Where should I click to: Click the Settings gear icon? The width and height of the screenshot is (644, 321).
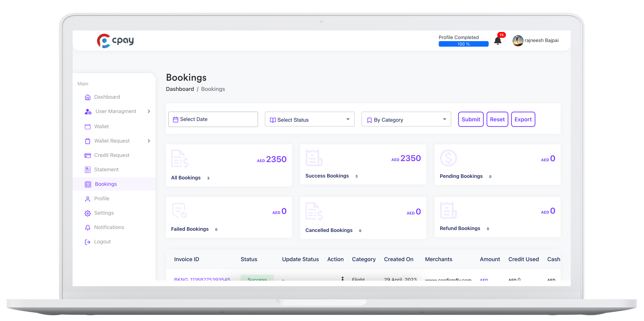point(87,213)
